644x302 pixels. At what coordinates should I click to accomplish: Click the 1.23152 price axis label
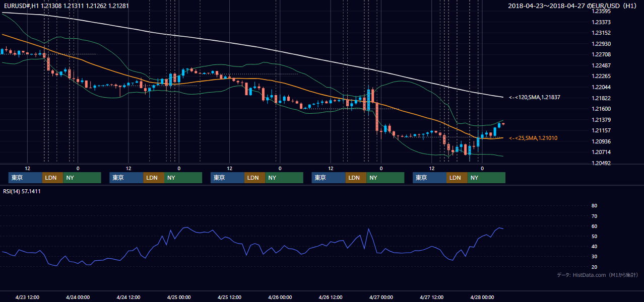coord(601,33)
